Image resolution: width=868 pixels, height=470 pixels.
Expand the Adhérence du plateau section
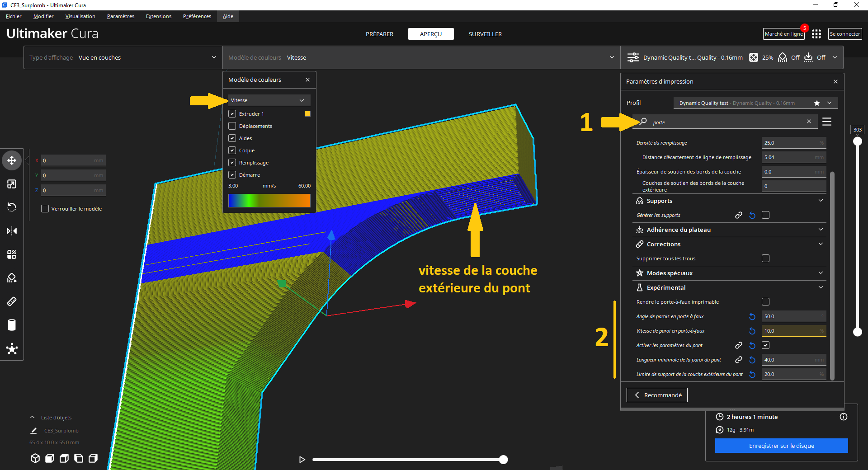click(x=729, y=230)
